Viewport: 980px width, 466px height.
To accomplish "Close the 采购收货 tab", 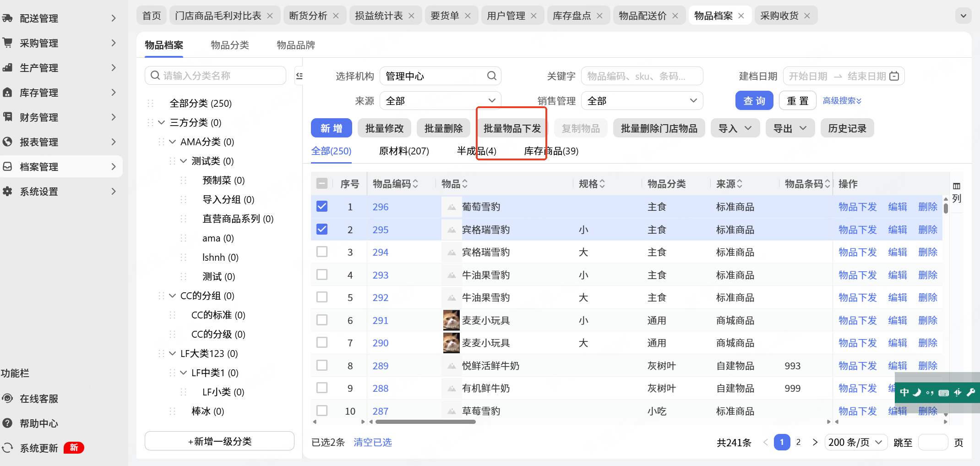I will pos(807,16).
